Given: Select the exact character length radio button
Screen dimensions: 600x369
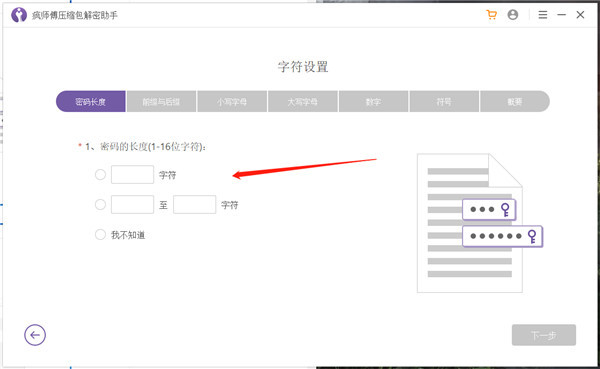Looking at the screenshot, I should click(100, 175).
